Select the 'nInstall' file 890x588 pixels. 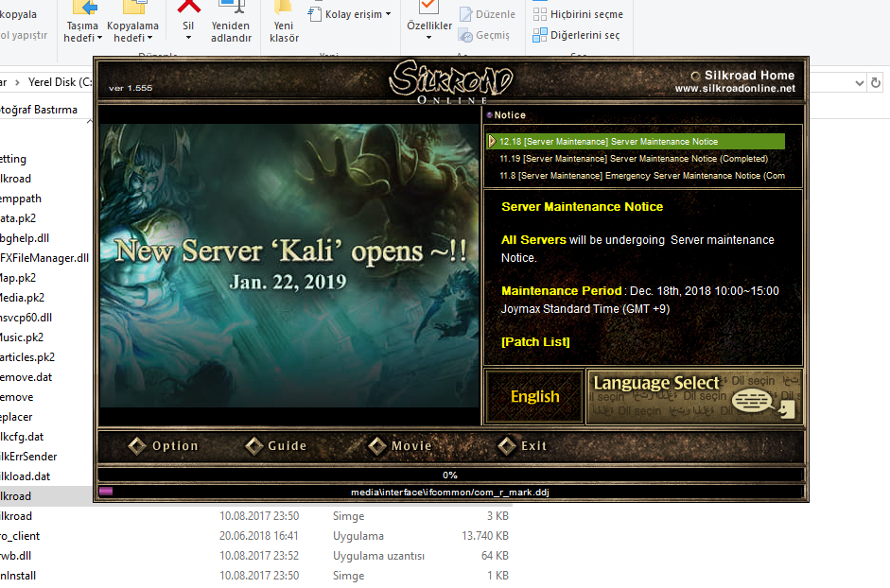point(18,576)
